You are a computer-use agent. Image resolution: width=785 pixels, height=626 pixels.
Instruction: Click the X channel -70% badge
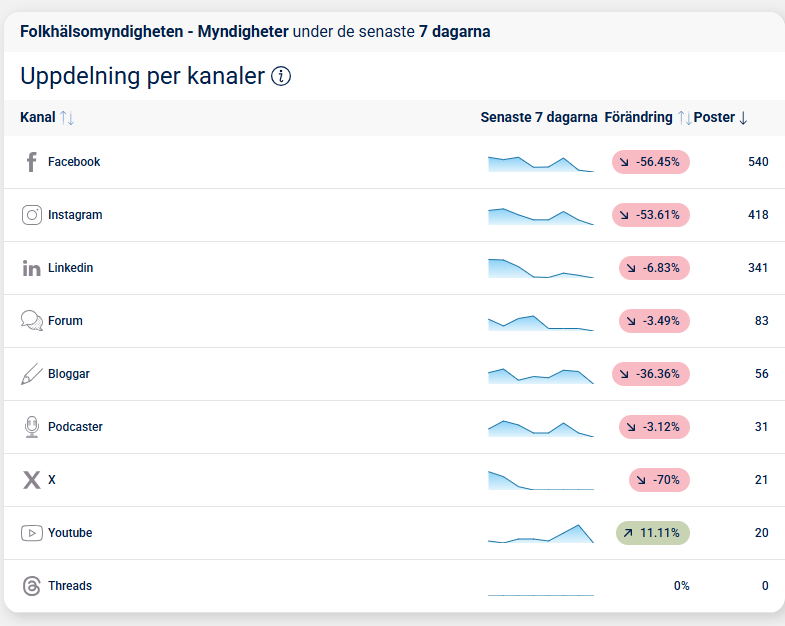point(659,480)
